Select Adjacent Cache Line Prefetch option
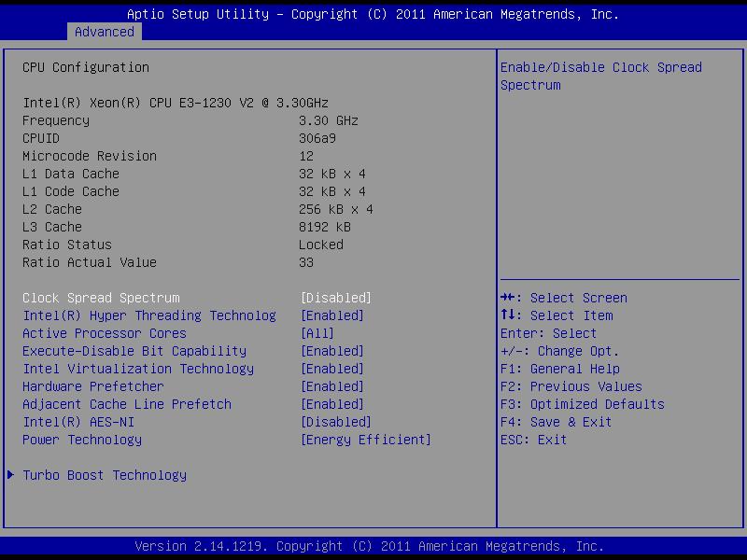The height and width of the screenshot is (560, 747). tap(127, 404)
